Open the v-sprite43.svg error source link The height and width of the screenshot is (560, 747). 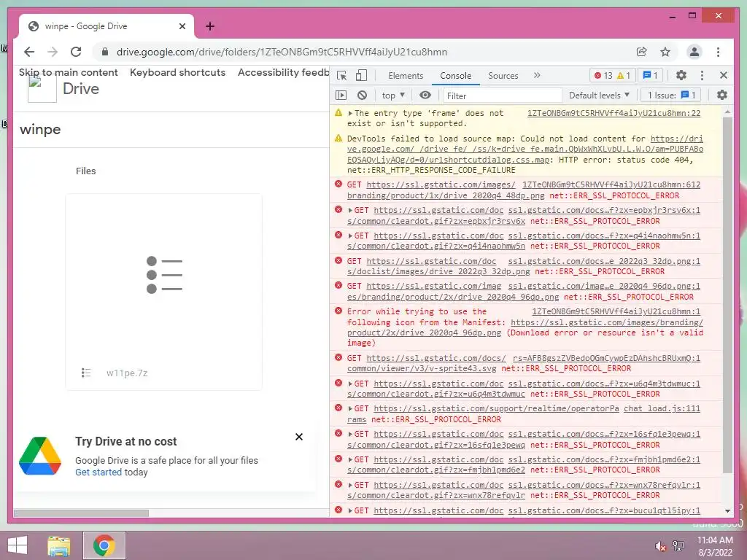tap(606, 358)
